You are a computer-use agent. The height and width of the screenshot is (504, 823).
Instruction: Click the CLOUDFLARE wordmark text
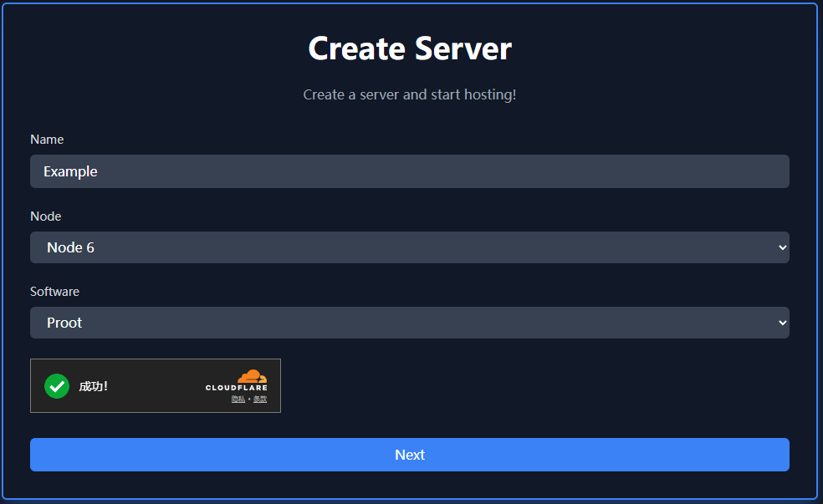click(236, 388)
